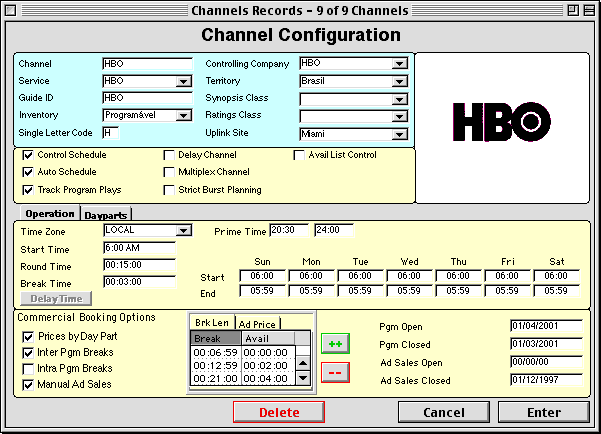
Task: Click the Start Time field
Action: [140, 248]
